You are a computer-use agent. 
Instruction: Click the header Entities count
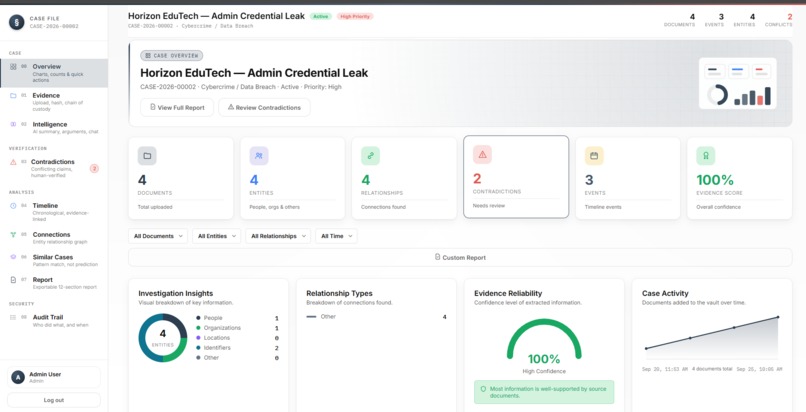point(744,20)
